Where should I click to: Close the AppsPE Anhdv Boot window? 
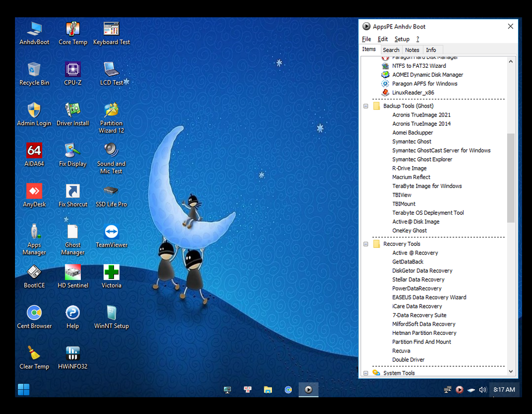[510, 26]
